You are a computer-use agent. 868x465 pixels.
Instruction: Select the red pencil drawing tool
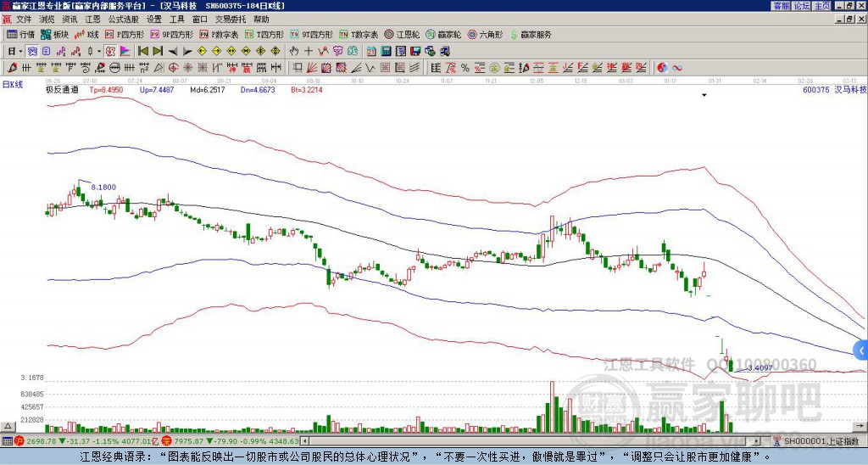click(12, 68)
